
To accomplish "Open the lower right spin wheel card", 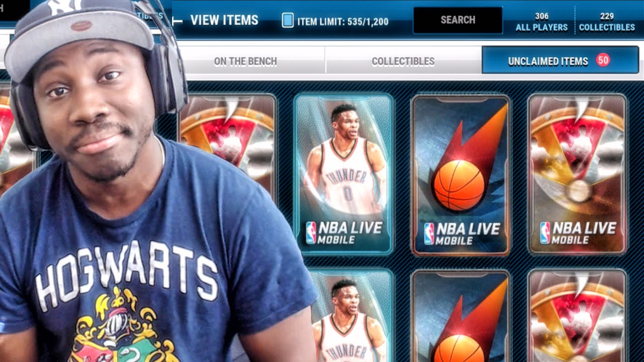I will click(x=577, y=316).
